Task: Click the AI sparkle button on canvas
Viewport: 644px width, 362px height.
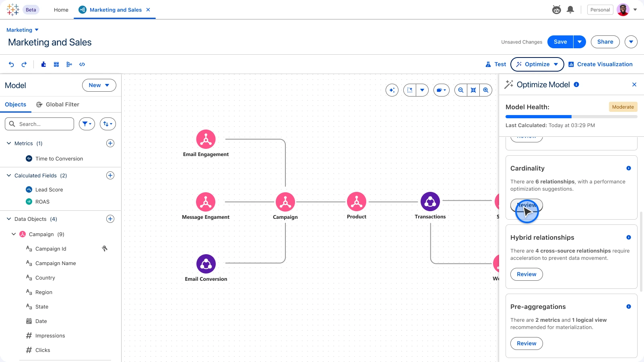Action: click(392, 90)
